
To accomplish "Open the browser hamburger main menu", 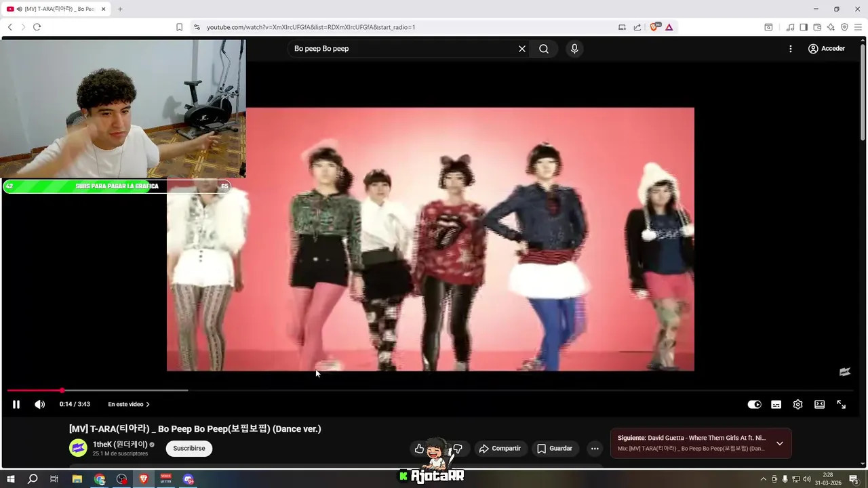I will point(858,27).
